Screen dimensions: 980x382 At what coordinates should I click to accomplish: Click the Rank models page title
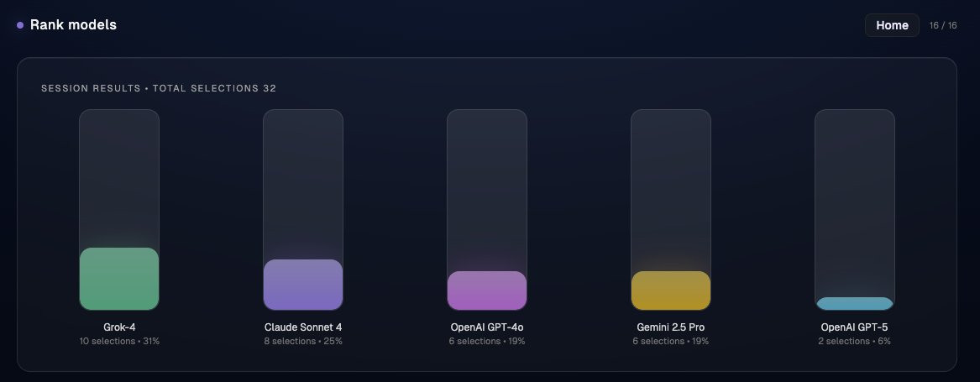[73, 25]
